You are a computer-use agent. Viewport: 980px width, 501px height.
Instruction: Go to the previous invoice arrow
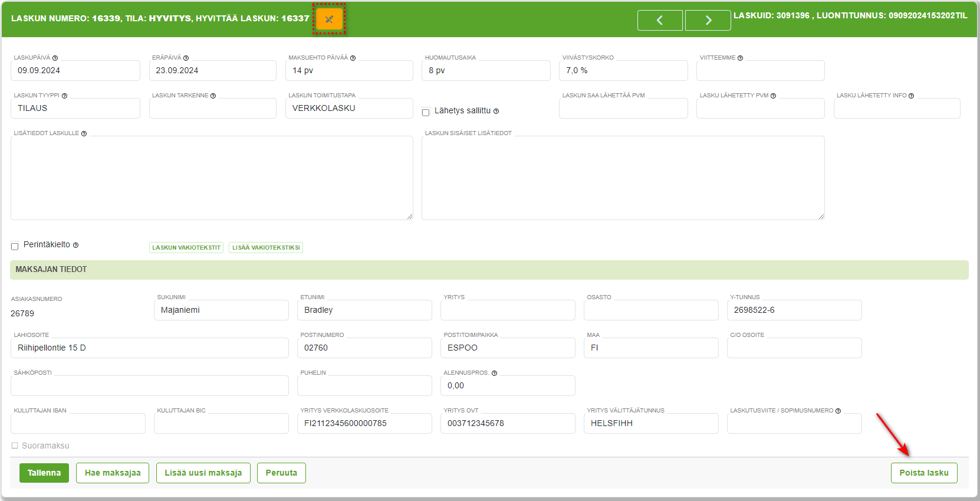[x=660, y=20]
